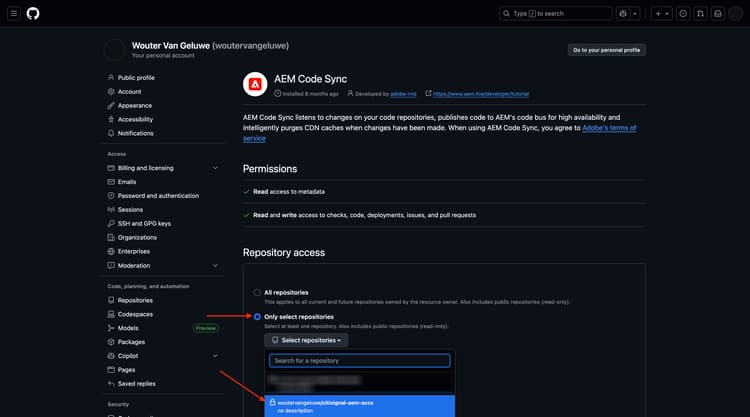Expand Billing and licensing chevron
The height and width of the screenshot is (417, 750).
click(x=215, y=168)
